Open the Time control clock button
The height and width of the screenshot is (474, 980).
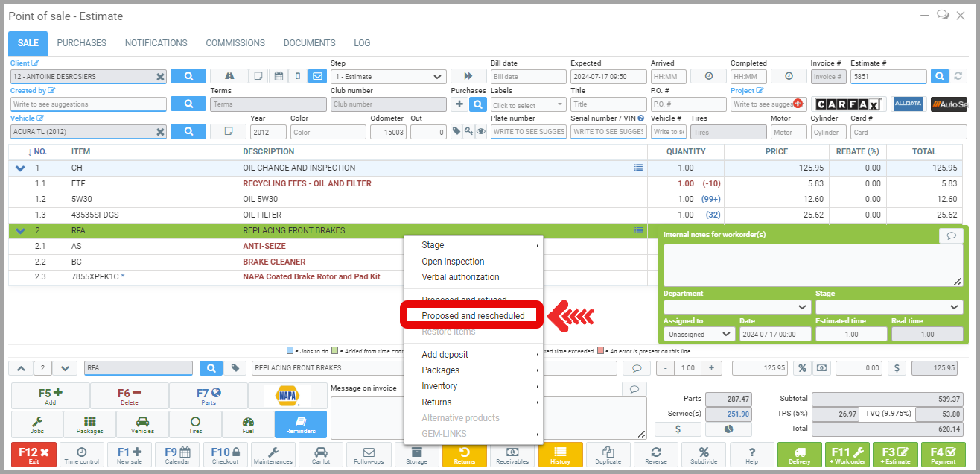pos(81,455)
